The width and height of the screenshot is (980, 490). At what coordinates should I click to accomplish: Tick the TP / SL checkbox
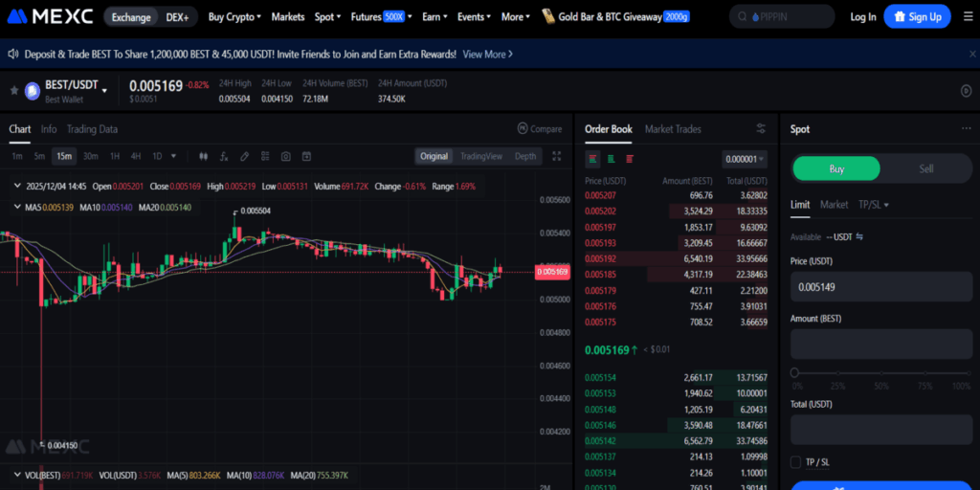(795, 462)
